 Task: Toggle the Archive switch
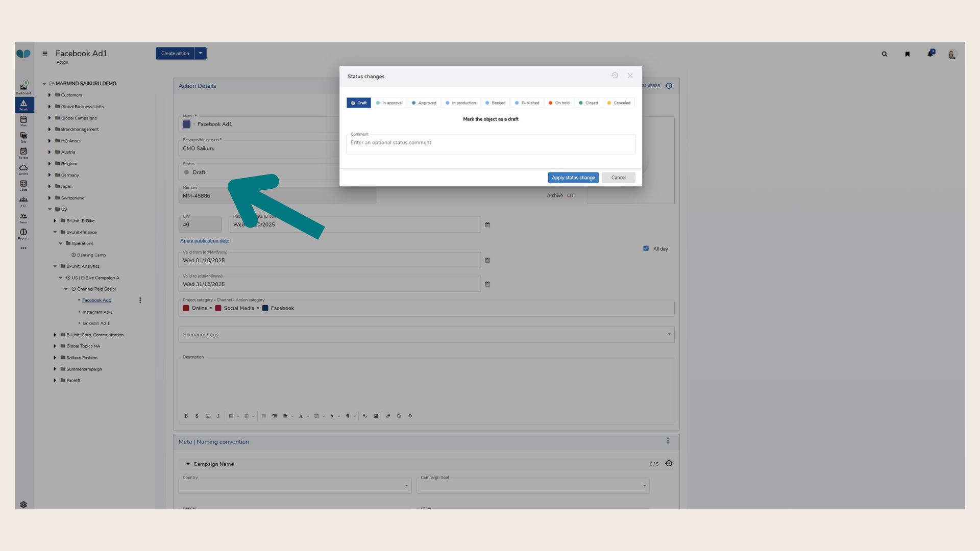[570, 195]
